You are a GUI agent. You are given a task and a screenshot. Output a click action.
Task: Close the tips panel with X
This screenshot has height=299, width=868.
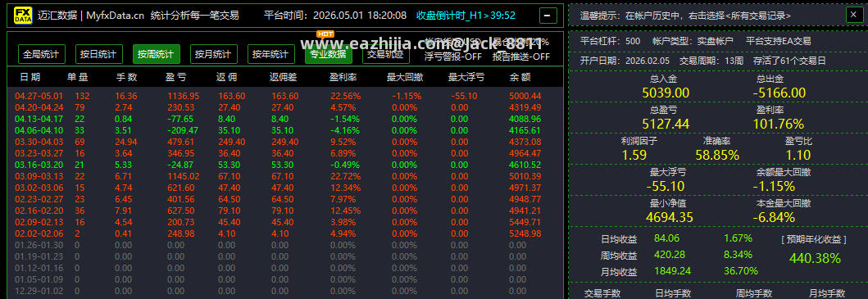tap(854, 15)
